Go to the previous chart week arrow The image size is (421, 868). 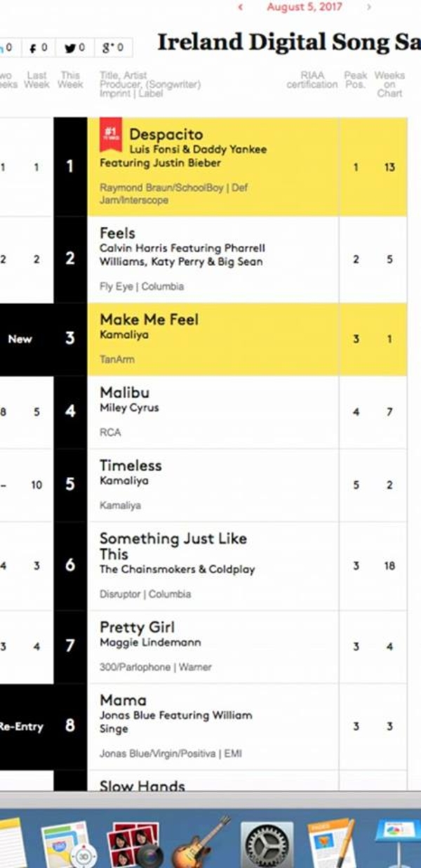pyautogui.click(x=241, y=7)
